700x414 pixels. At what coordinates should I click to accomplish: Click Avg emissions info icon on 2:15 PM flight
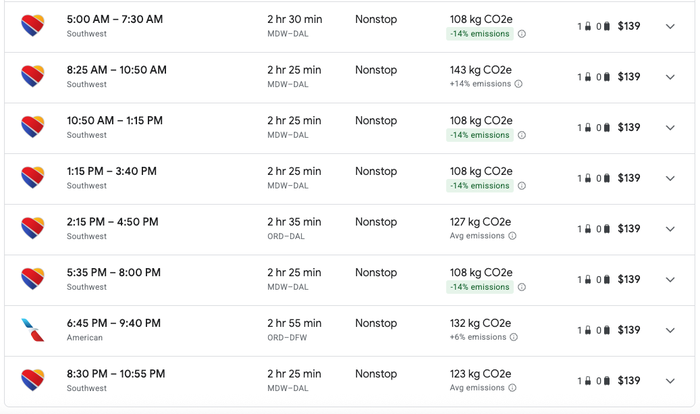(512, 236)
